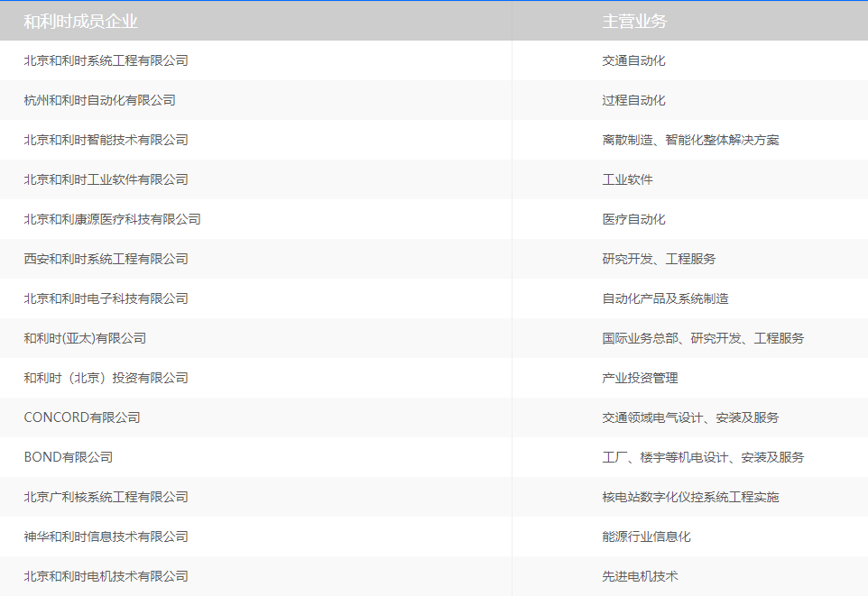Click 北京和利康源医疗科技有限公司 company name
The image size is (868, 596).
click(x=113, y=219)
